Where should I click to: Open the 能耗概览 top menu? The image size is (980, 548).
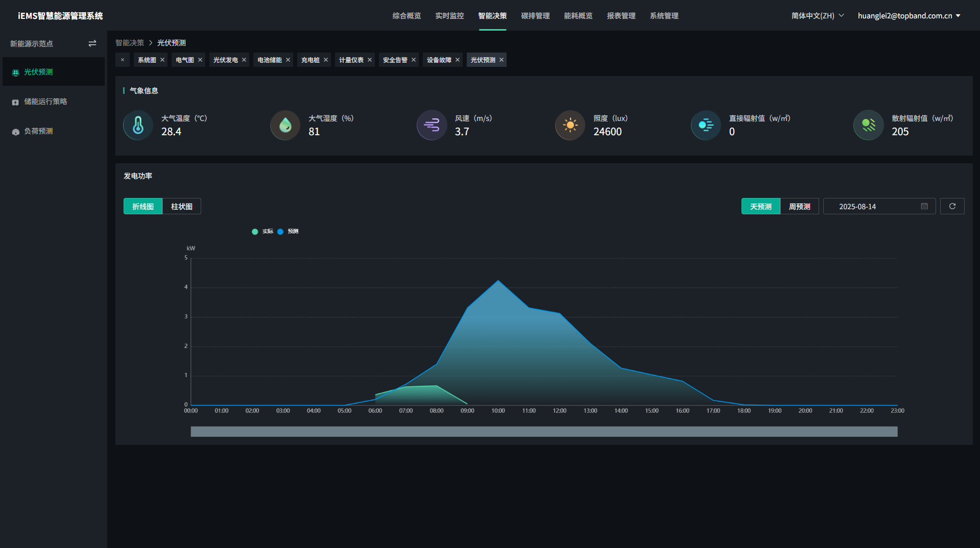click(x=578, y=16)
